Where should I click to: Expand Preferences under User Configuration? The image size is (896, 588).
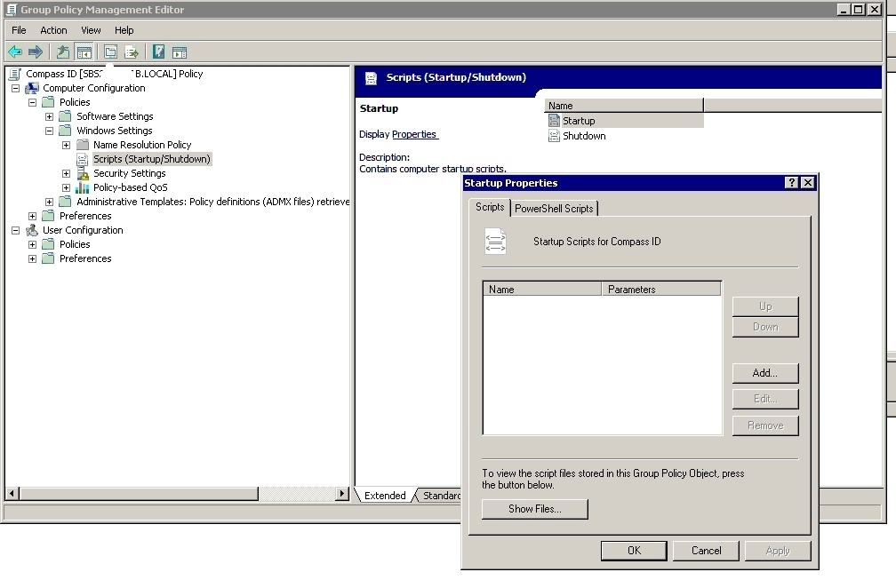click(32, 258)
